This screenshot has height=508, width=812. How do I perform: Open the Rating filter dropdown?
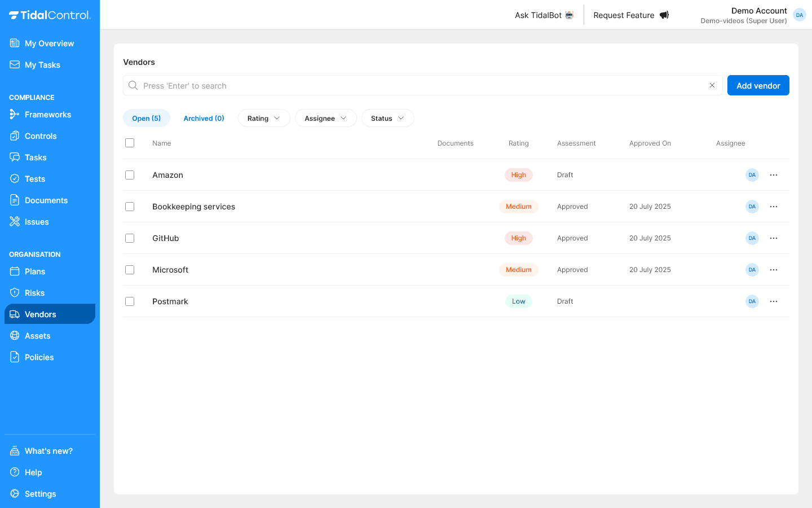click(x=264, y=118)
